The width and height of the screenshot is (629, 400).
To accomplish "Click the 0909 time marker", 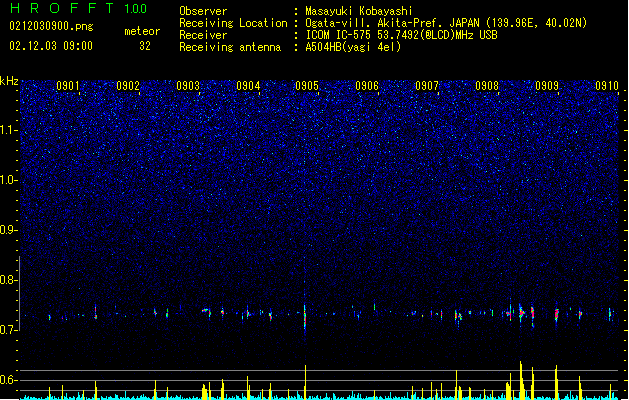I will point(547,85).
